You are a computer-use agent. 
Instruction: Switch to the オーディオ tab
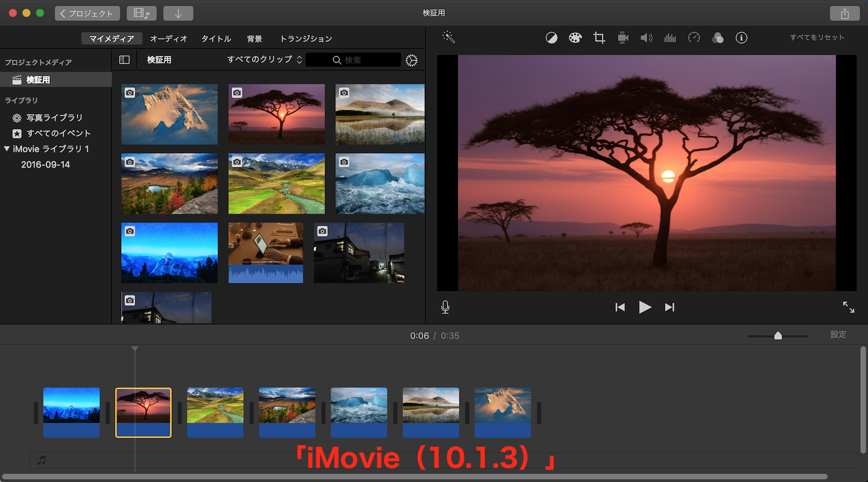168,39
